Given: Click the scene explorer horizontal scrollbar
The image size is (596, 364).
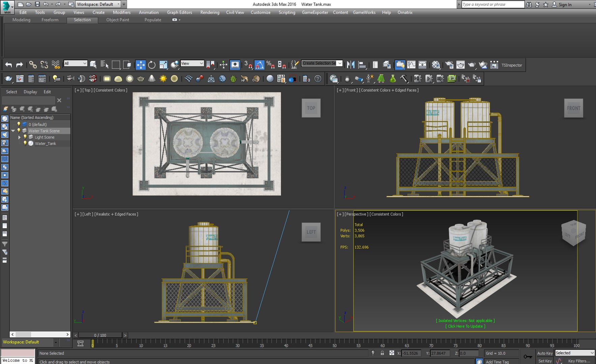Looking at the screenshot, I should [40, 334].
